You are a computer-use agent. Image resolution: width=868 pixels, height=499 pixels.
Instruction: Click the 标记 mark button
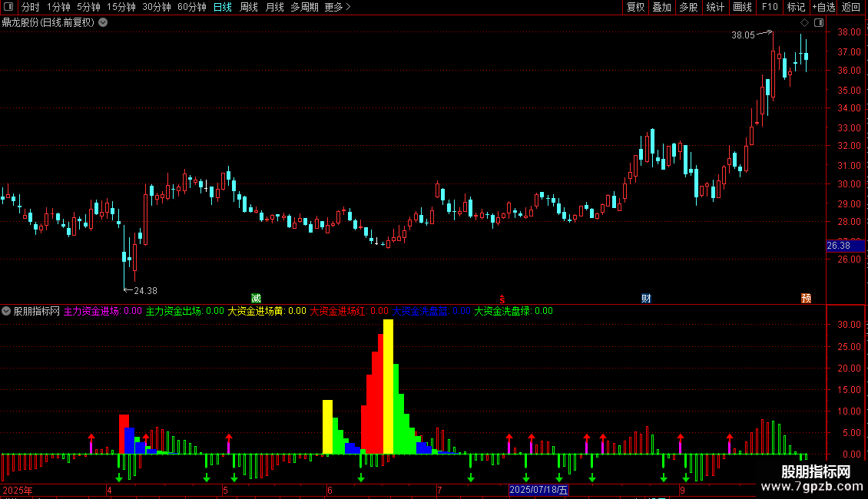pyautogui.click(x=796, y=7)
